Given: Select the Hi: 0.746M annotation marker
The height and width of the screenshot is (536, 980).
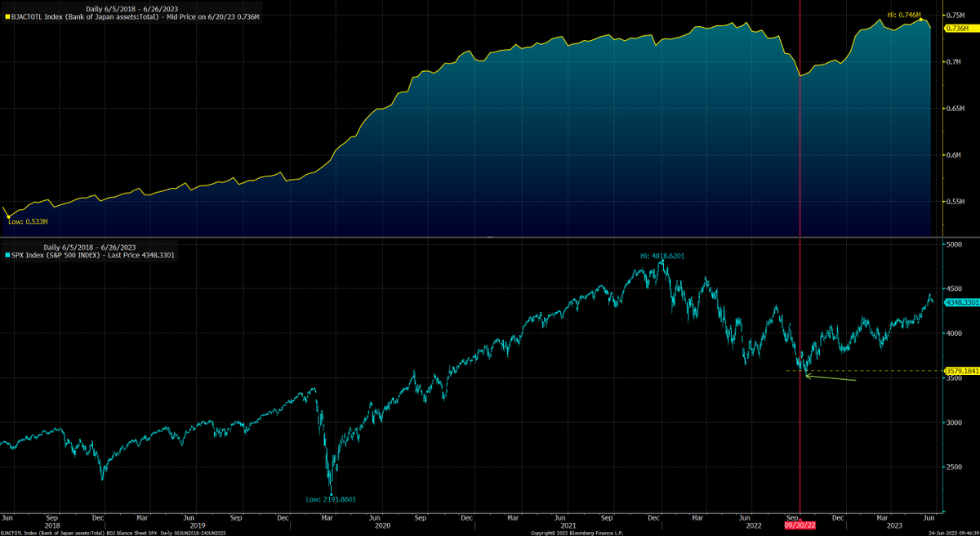Looking at the screenshot, I should (906, 14).
